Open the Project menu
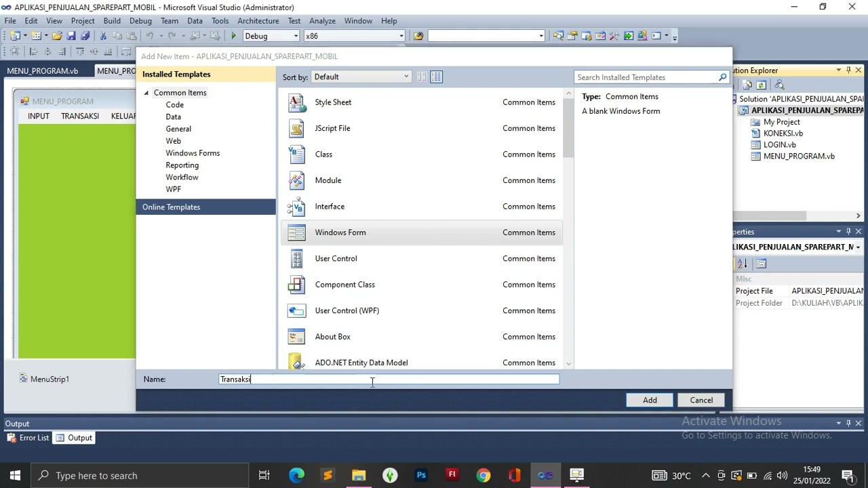 [83, 21]
